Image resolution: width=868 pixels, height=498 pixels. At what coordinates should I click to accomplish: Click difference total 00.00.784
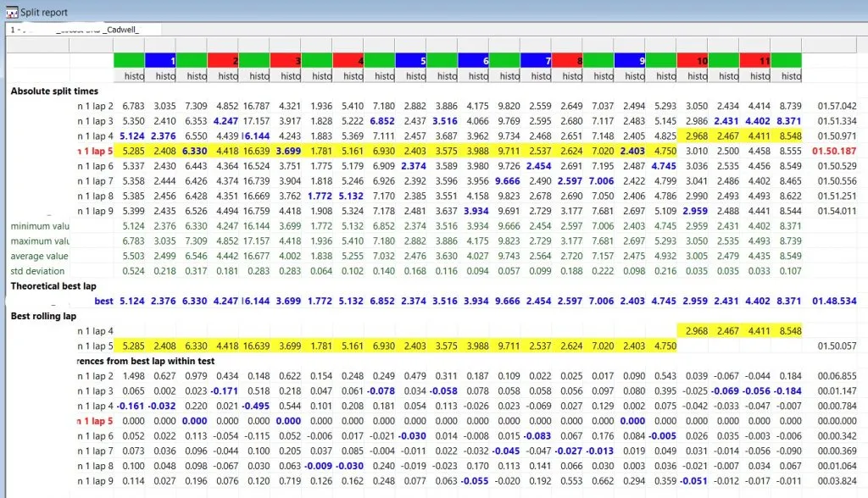(x=837, y=406)
